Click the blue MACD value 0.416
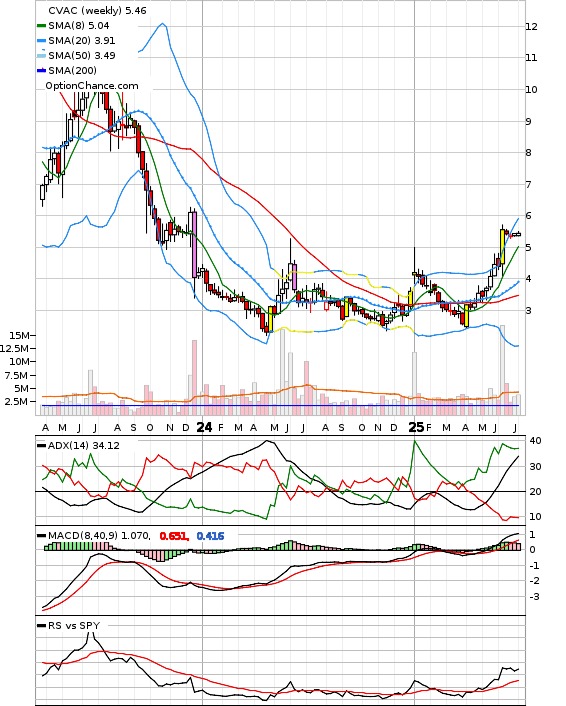Viewport: 566px width, 706px height. (210, 536)
